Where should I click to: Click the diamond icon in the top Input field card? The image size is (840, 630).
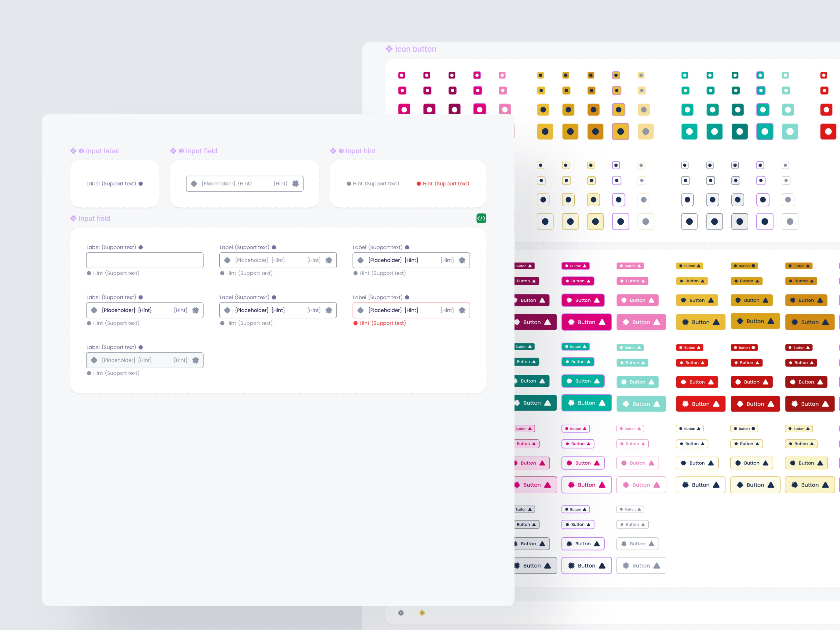[x=194, y=184]
